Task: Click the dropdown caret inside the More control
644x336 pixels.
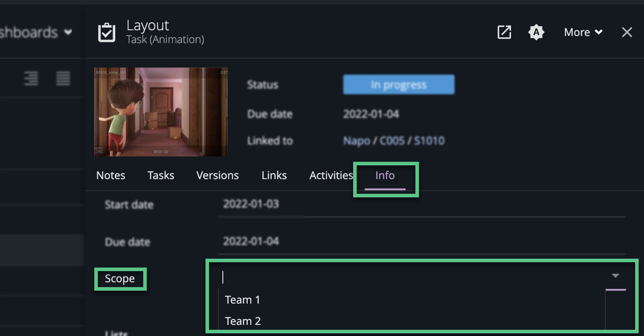Action: 598,32
